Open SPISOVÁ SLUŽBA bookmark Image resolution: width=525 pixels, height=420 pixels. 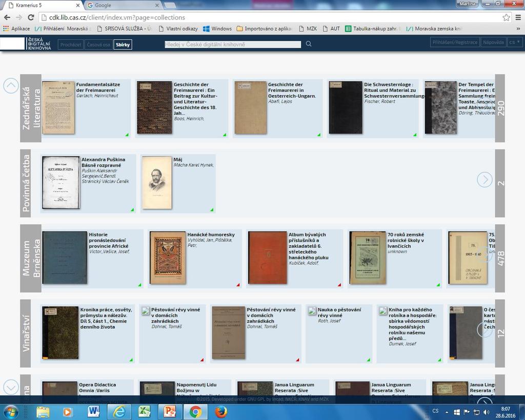(124, 29)
